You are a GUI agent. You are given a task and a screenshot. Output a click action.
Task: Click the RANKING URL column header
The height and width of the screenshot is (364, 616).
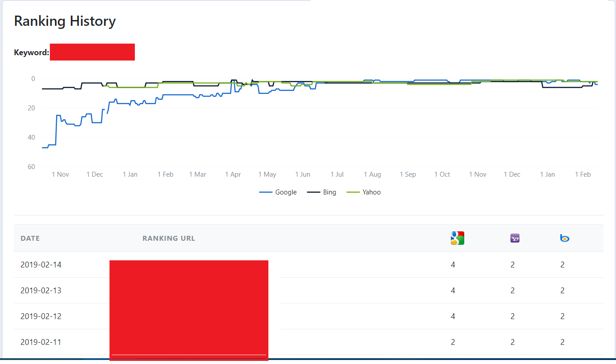[x=169, y=239]
